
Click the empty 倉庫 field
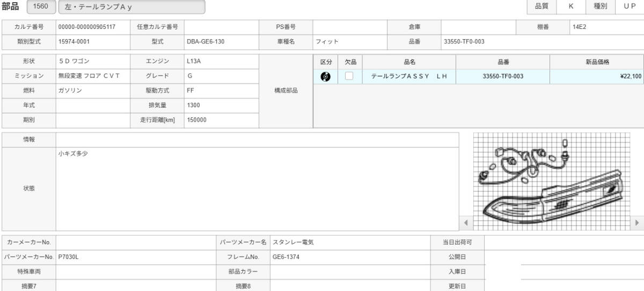click(x=478, y=26)
